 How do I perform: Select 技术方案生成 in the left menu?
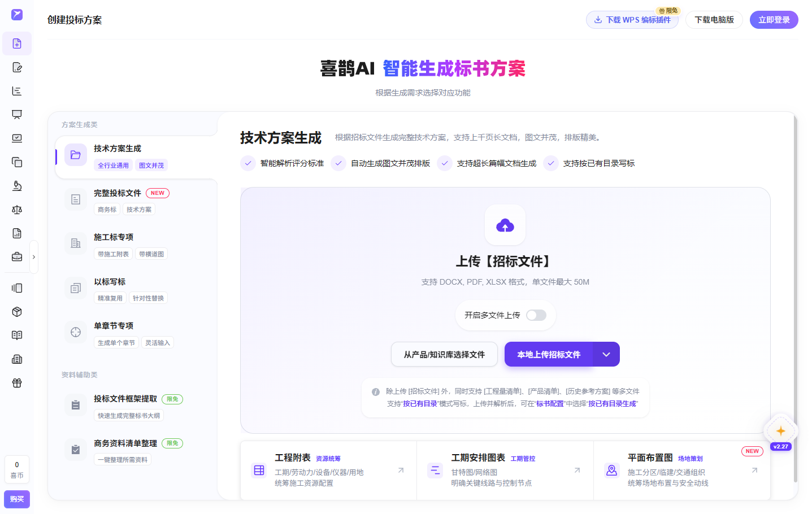136,156
